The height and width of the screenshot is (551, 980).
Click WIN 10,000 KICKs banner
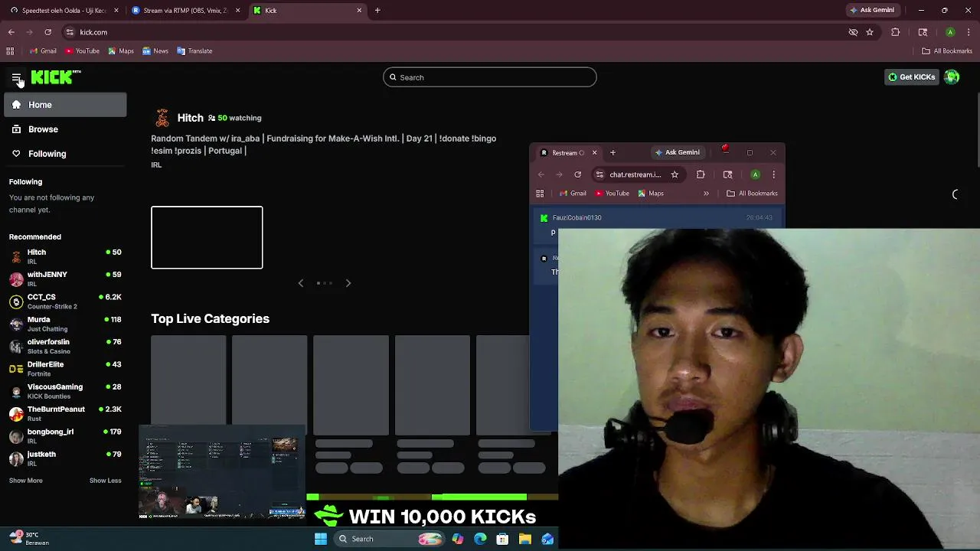433,517
